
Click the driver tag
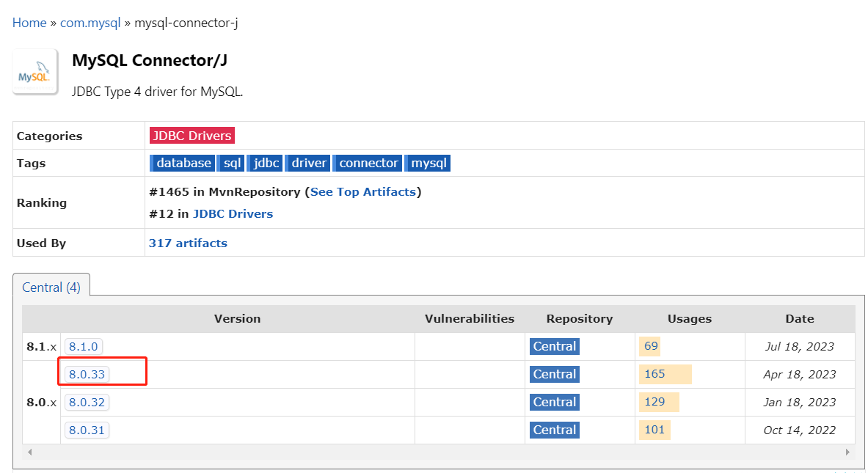(307, 164)
